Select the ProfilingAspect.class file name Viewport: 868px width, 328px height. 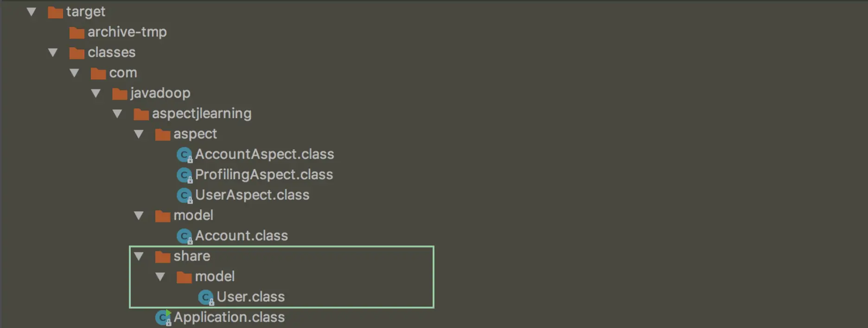[x=264, y=175]
